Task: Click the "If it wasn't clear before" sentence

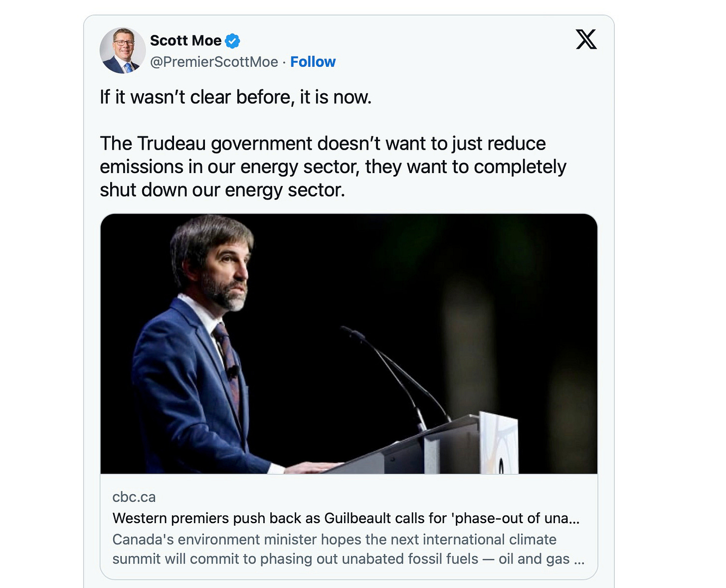Action: point(235,97)
